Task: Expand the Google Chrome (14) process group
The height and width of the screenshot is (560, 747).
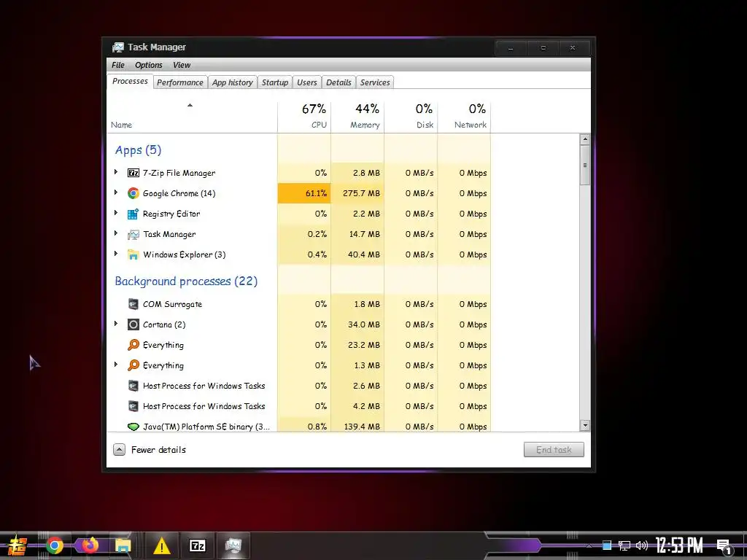Action: click(x=116, y=192)
